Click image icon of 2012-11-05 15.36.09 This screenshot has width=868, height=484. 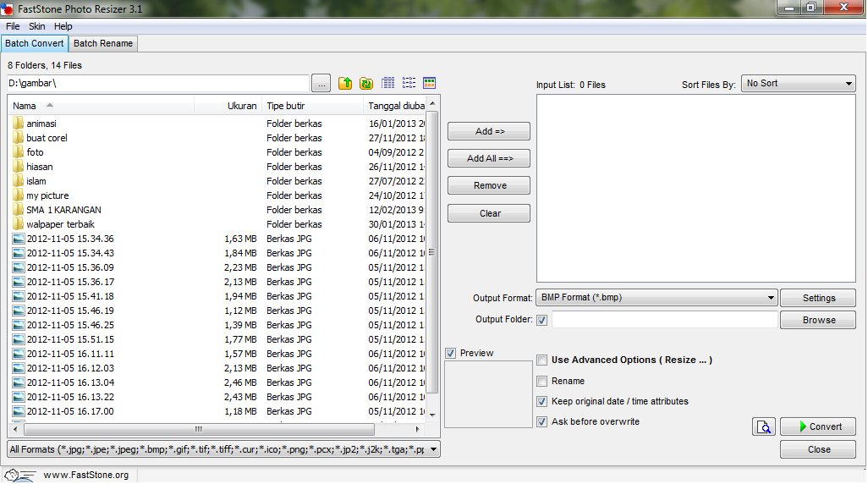click(19, 267)
